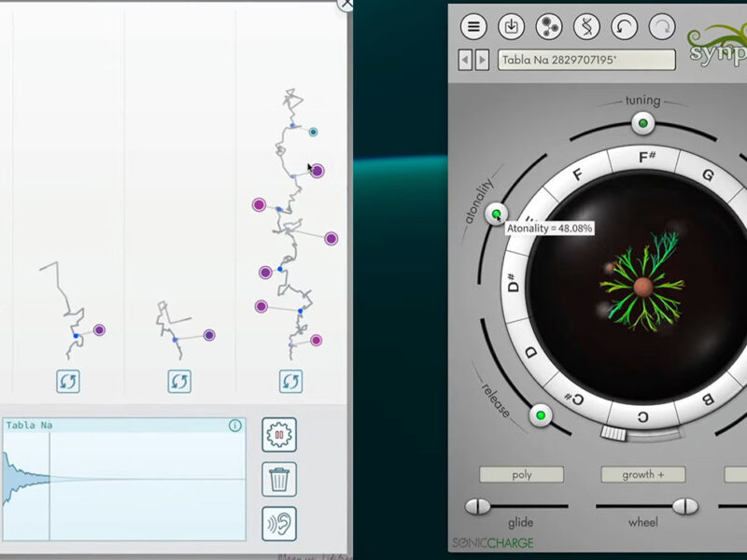Image resolution: width=747 pixels, height=560 pixels.
Task: Click the greyed redo arrow icon
Action: (x=662, y=26)
